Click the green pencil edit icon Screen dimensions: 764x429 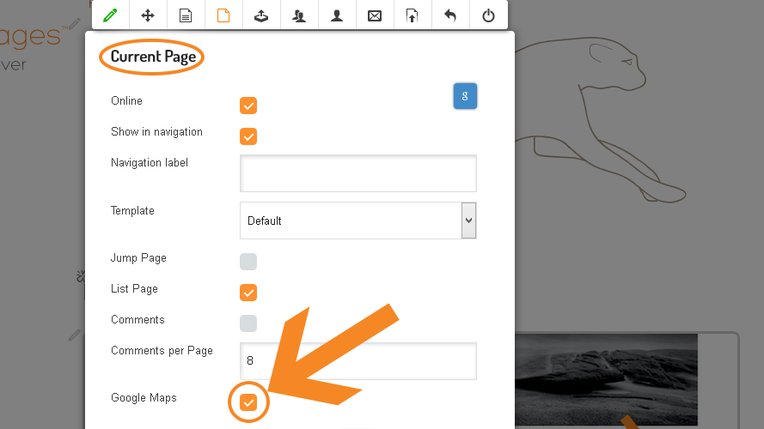[110, 15]
